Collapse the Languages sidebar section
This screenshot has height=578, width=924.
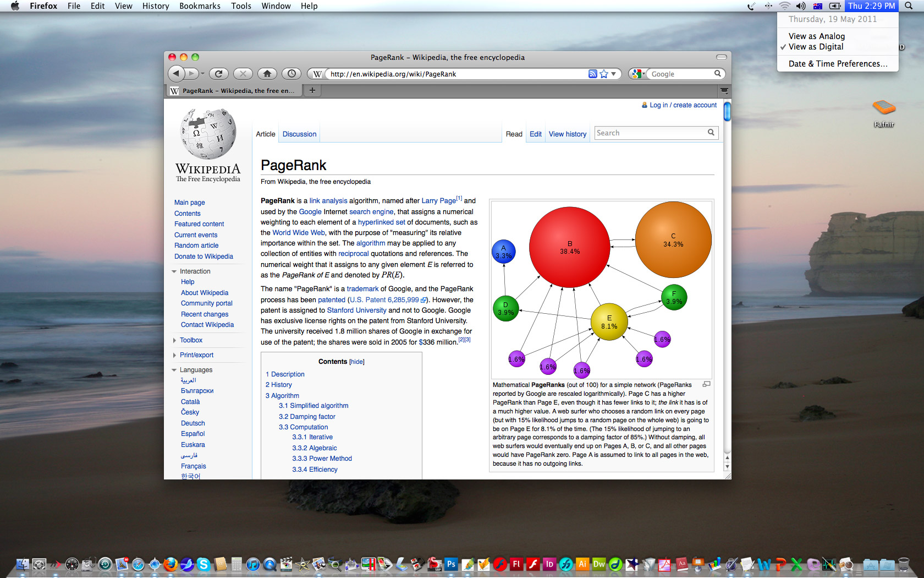[174, 370]
